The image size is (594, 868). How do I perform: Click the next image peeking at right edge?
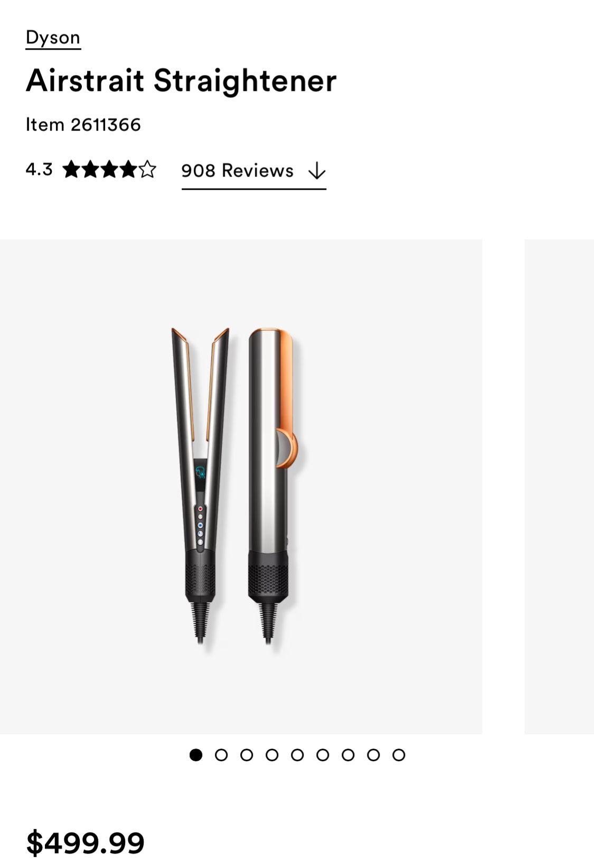pos(560,486)
